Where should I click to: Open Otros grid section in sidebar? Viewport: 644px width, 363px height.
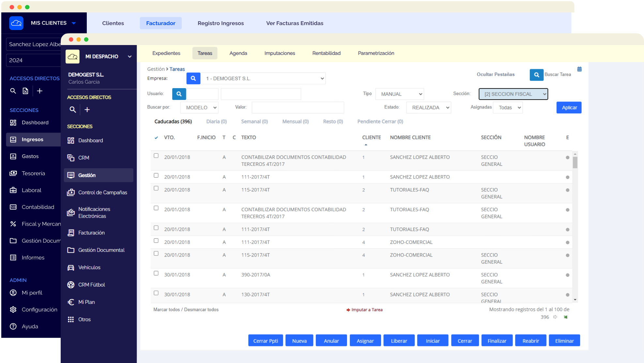(x=99, y=319)
